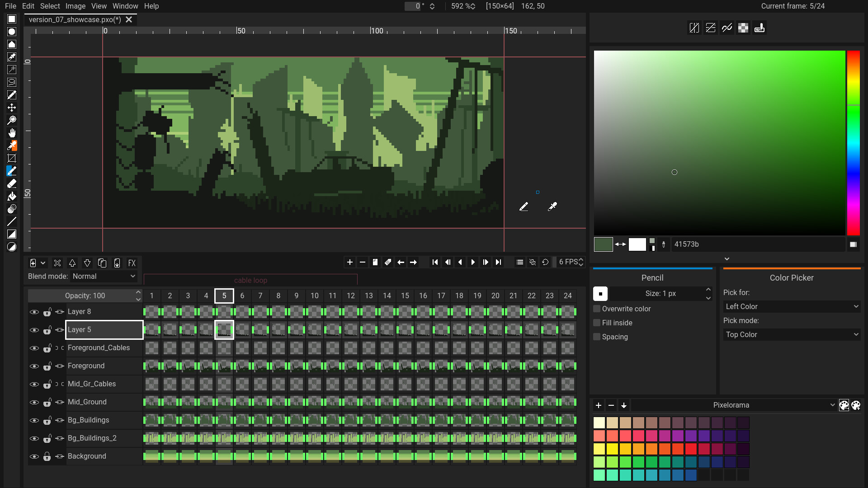Viewport: 868px width, 488px height.
Task: Open the Image menu
Action: 75,6
